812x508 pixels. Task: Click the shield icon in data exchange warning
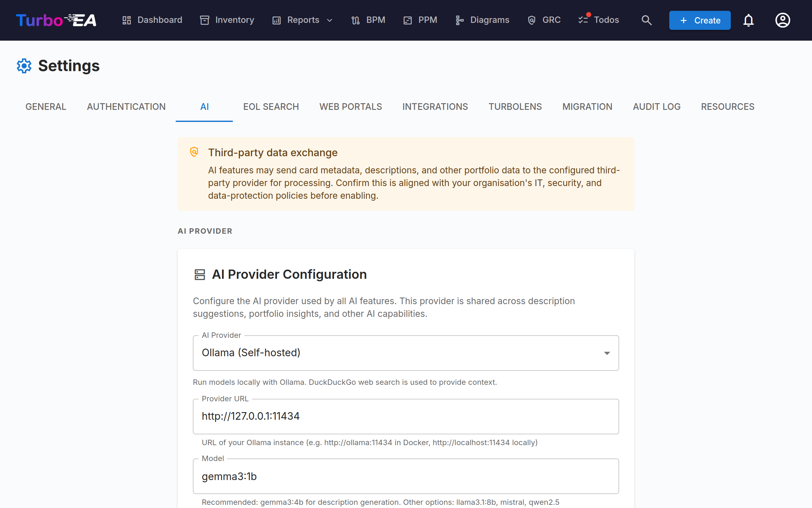(194, 152)
